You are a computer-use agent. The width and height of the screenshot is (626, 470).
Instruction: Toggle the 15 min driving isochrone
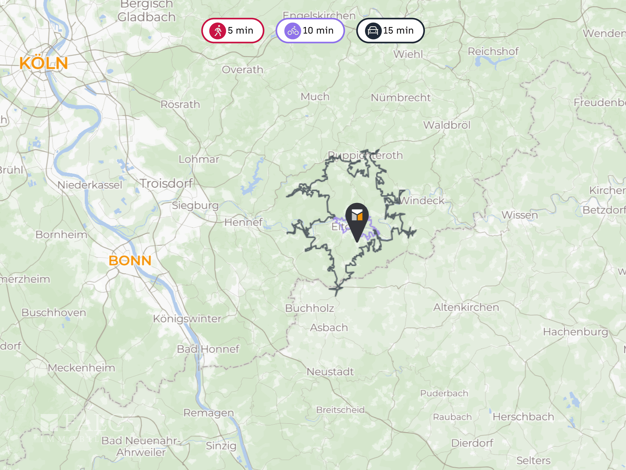[390, 30]
